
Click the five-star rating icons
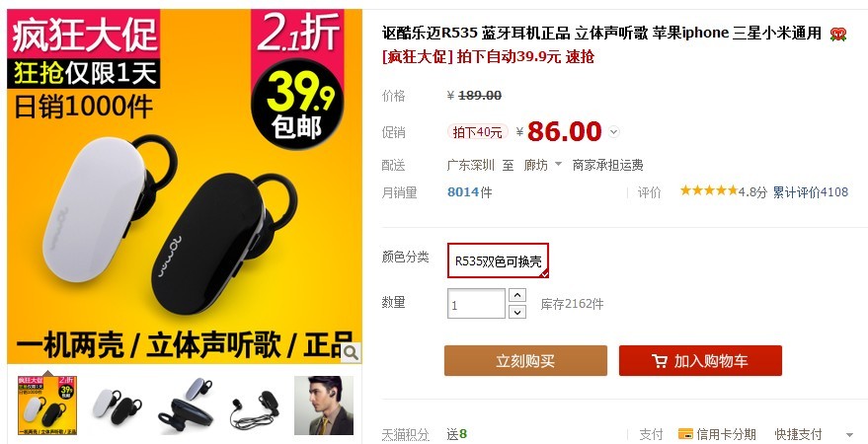pyautogui.click(x=709, y=190)
